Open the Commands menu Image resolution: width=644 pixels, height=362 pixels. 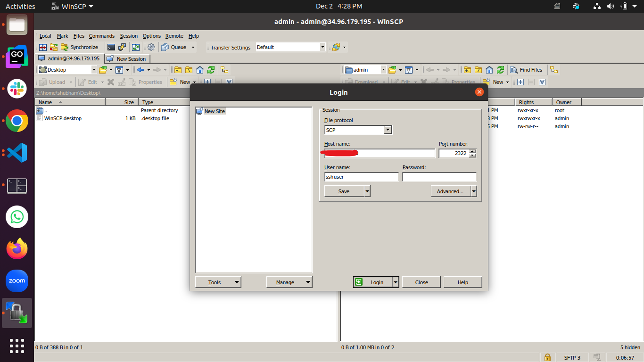click(101, 36)
